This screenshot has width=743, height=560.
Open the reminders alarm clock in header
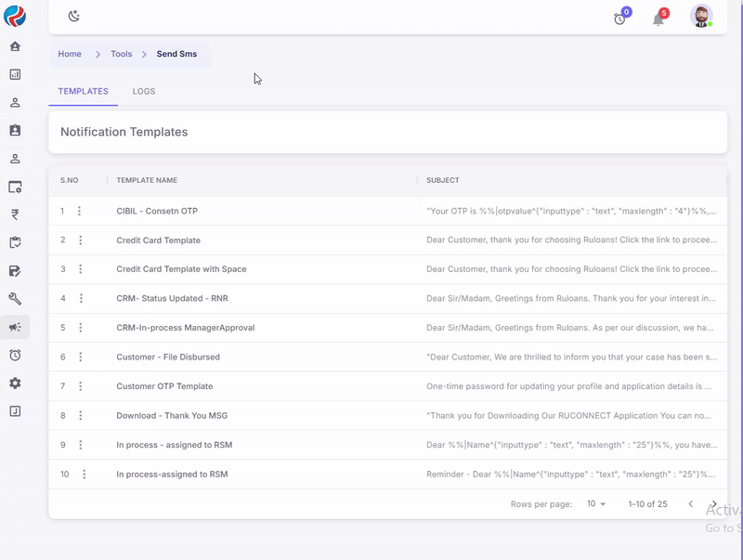619,19
